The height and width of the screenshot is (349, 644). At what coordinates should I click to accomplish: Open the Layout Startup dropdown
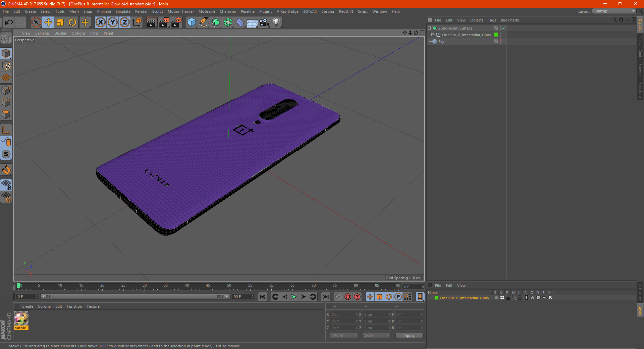click(x=614, y=11)
